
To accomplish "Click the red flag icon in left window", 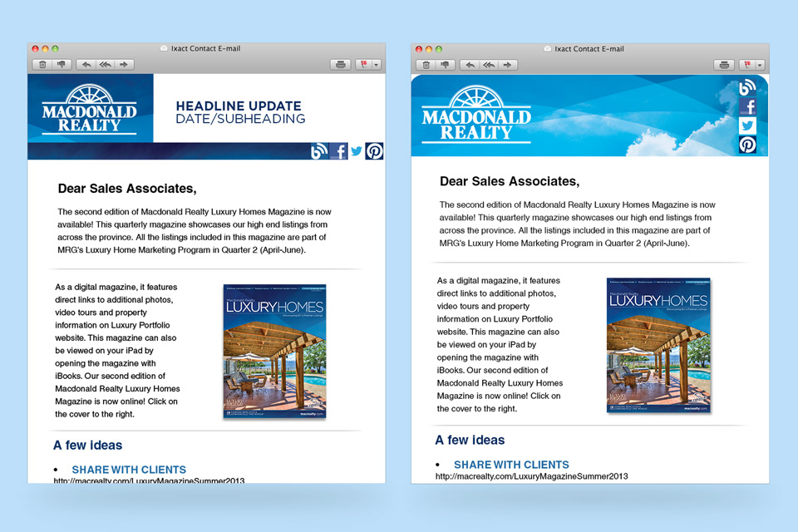I will [363, 65].
